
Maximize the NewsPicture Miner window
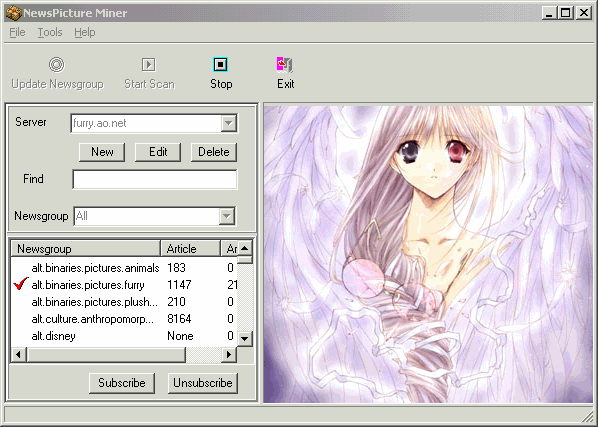pos(565,13)
